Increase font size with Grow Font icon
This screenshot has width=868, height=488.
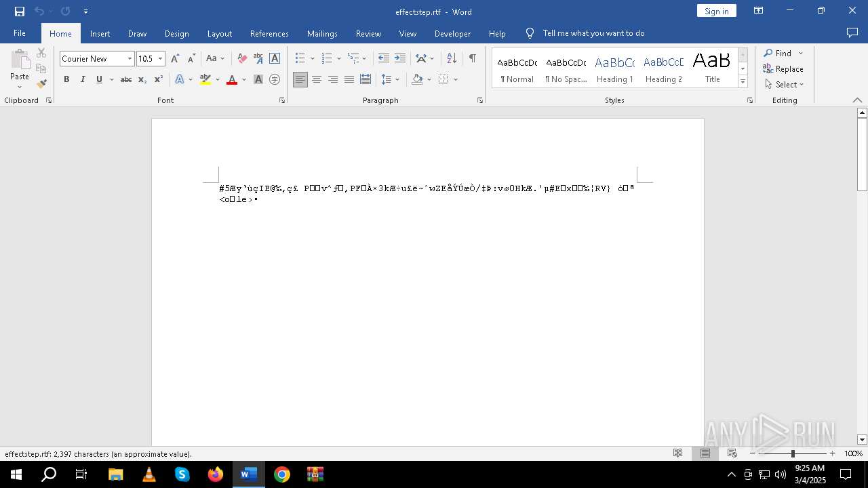coord(175,58)
